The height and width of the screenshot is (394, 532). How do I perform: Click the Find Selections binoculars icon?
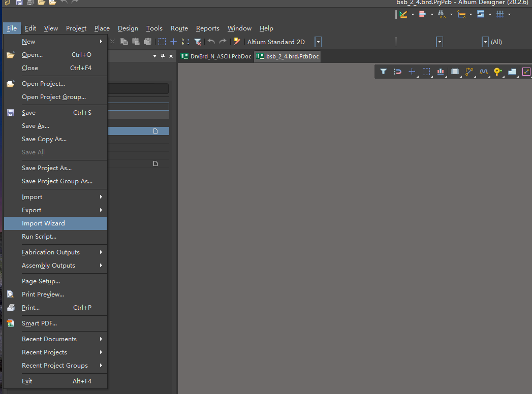pos(442,14)
